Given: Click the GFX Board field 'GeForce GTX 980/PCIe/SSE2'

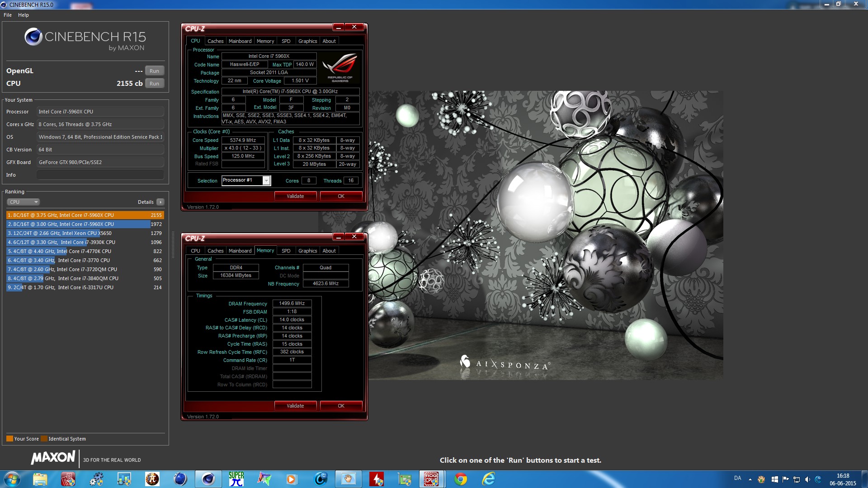Looking at the screenshot, I should (x=100, y=162).
